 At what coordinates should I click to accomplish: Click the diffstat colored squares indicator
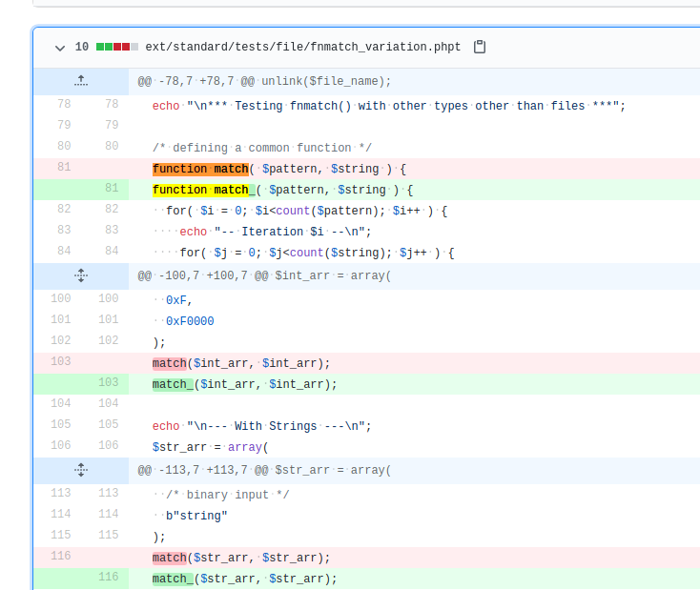pos(117,47)
